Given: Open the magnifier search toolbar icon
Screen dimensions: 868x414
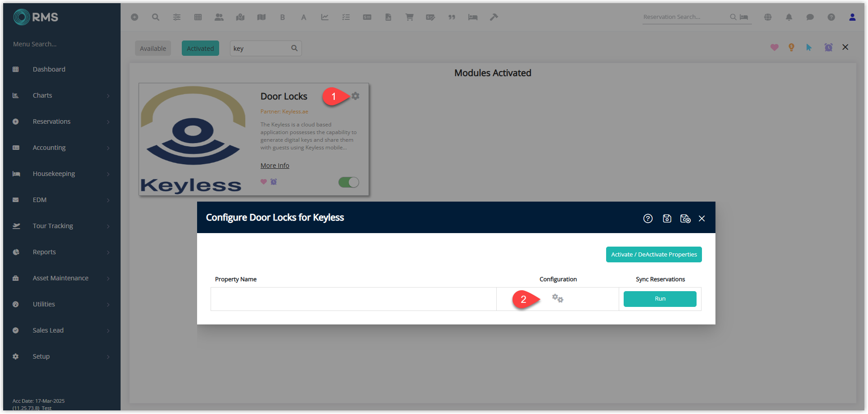Looking at the screenshot, I should coord(156,17).
